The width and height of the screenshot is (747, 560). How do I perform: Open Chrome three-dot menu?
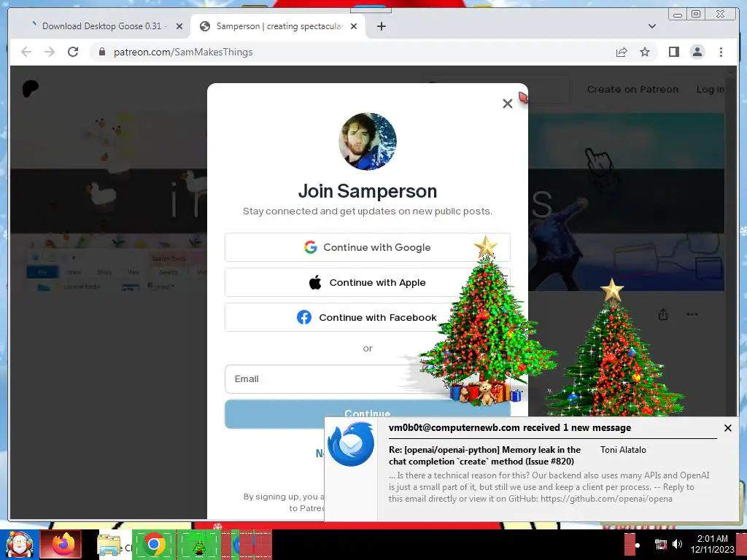(721, 52)
